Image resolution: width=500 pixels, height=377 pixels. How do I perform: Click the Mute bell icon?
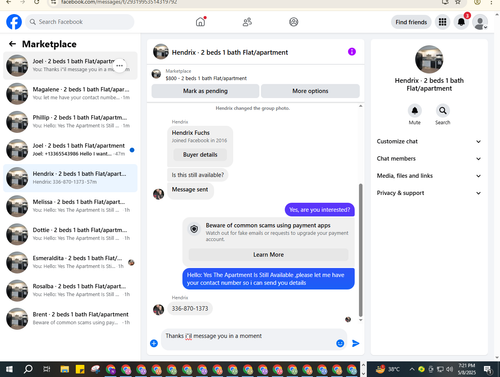415,111
